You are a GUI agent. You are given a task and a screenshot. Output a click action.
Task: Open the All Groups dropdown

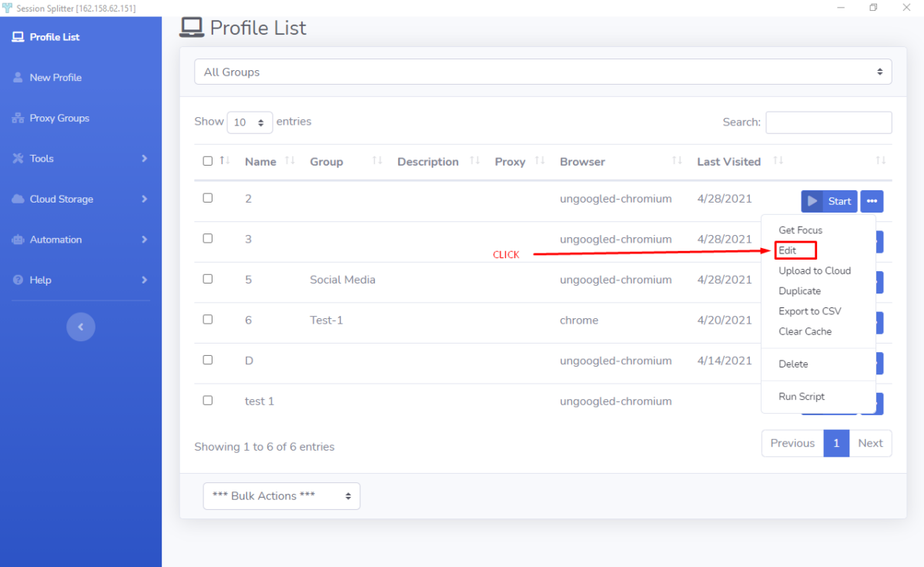click(543, 72)
